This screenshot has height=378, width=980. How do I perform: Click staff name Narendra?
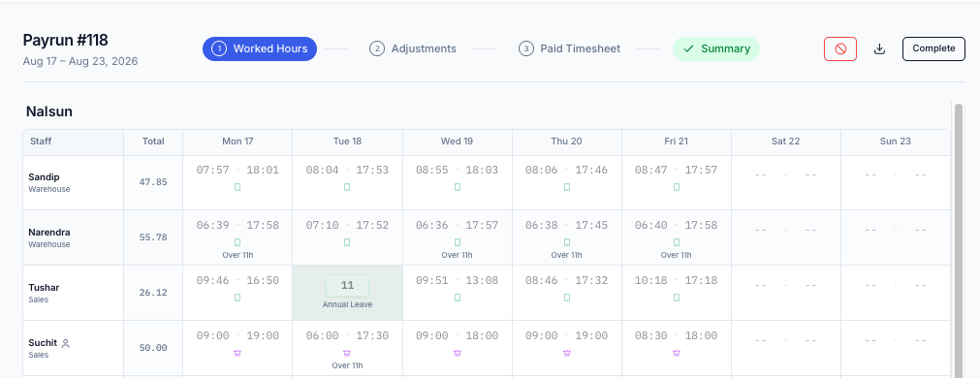(x=49, y=233)
